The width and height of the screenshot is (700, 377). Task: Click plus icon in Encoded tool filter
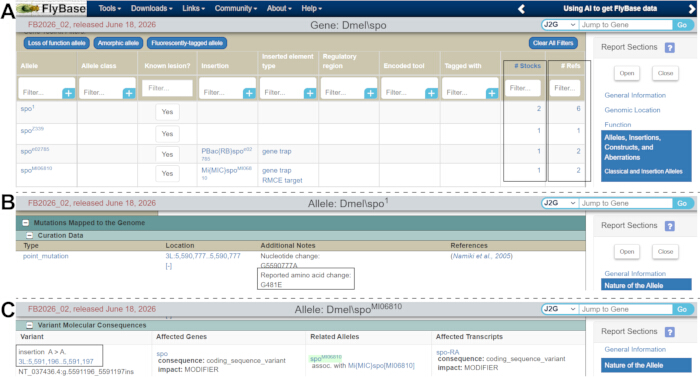(x=431, y=93)
